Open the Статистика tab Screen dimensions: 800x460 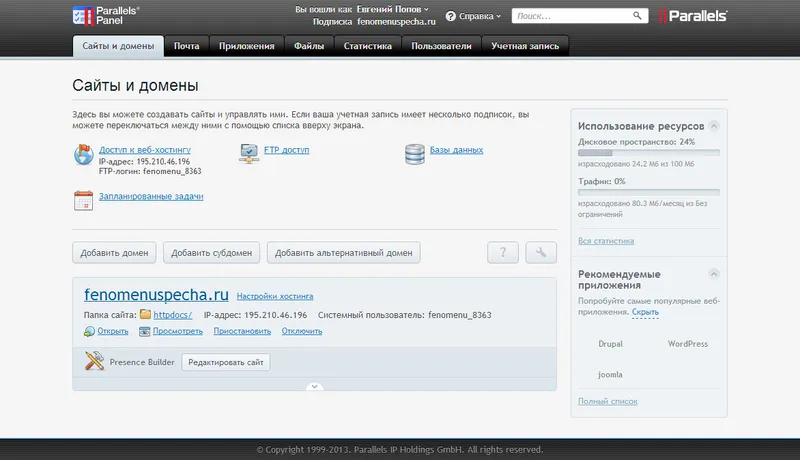[368, 46]
